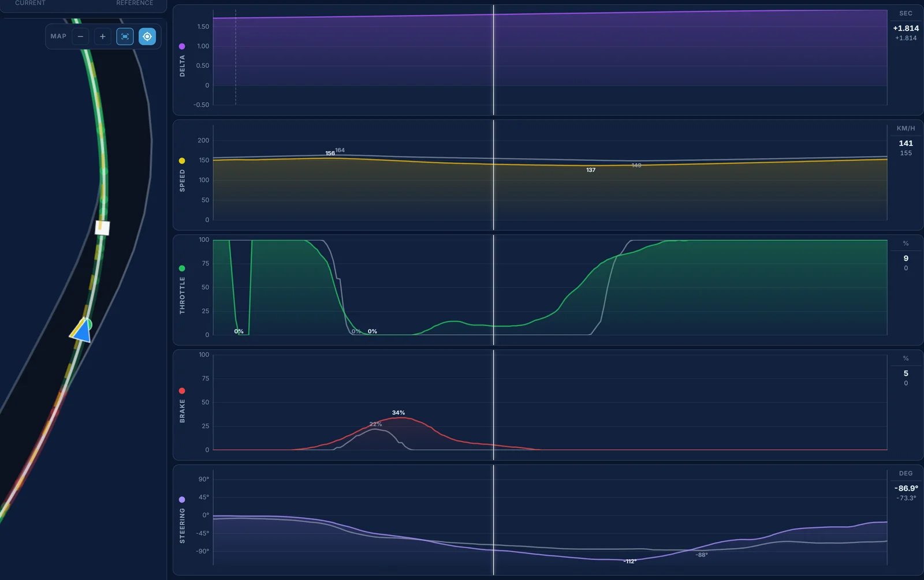The height and width of the screenshot is (580, 924).
Task: Click the reference speed value 155
Action: coord(906,153)
